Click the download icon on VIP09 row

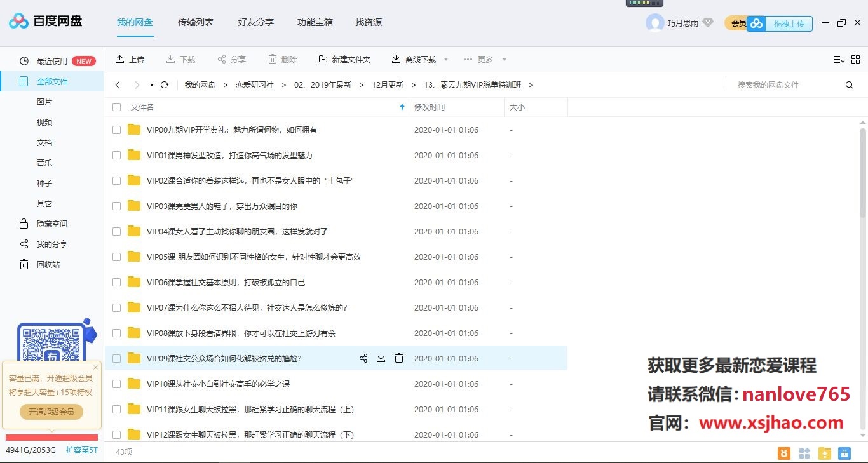click(x=381, y=358)
